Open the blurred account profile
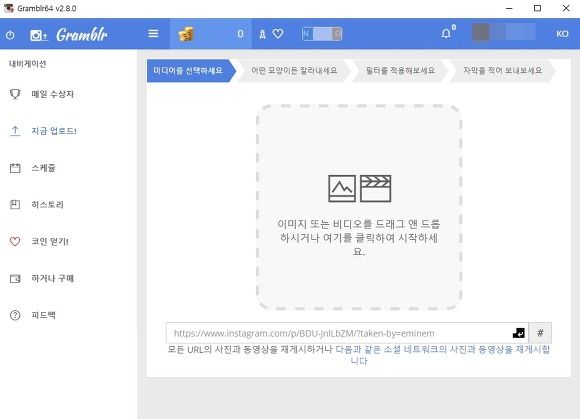This screenshot has width=580, height=419. point(503,33)
